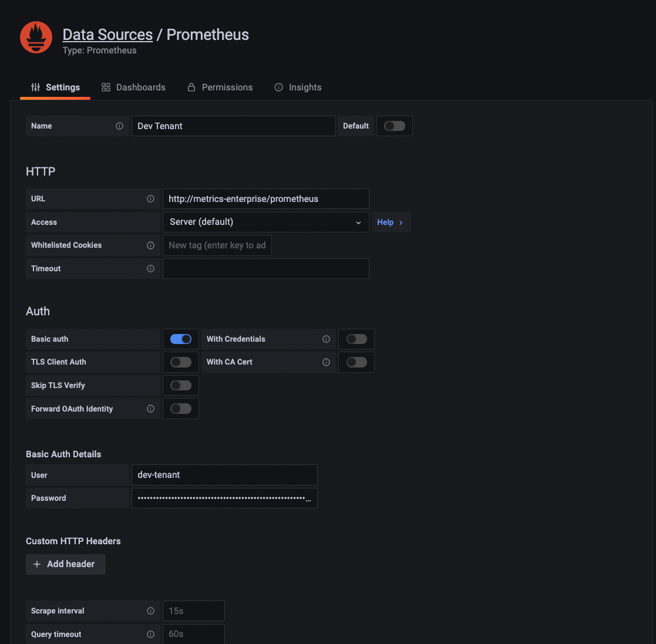Open the With Credentials info tooltip
The height and width of the screenshot is (644, 656).
pyautogui.click(x=327, y=339)
